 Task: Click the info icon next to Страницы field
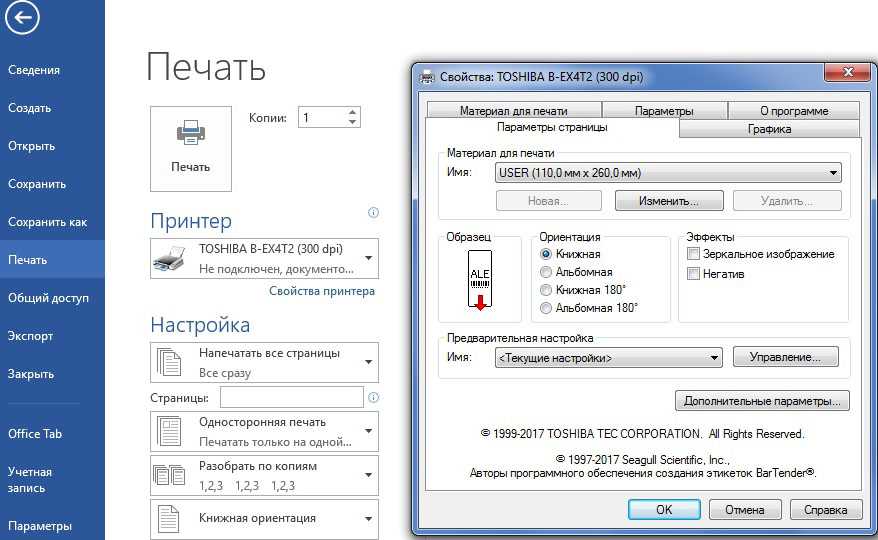(373, 397)
